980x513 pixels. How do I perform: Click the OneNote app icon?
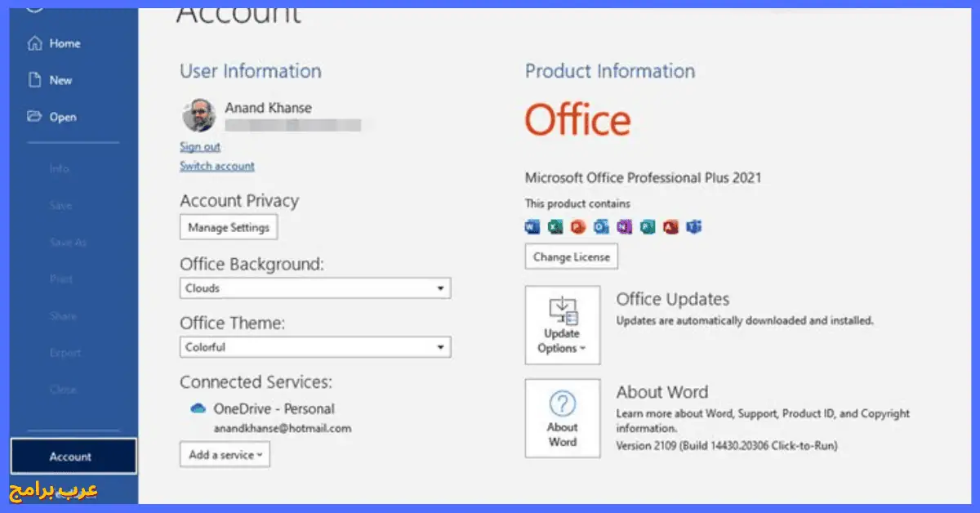pyautogui.click(x=625, y=226)
